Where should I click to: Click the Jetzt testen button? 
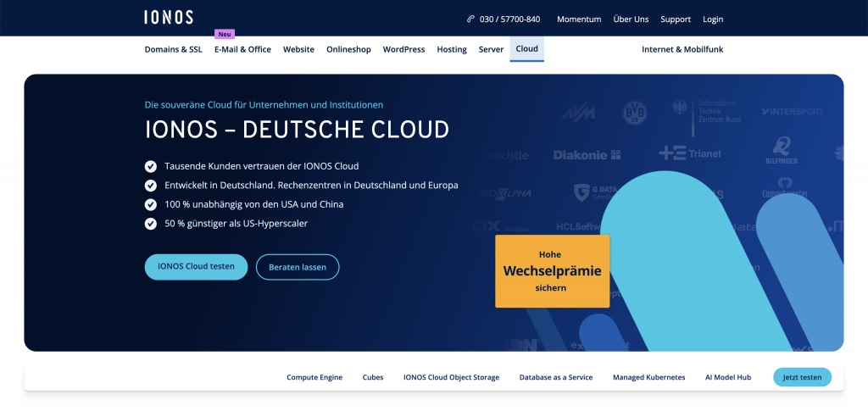802,377
